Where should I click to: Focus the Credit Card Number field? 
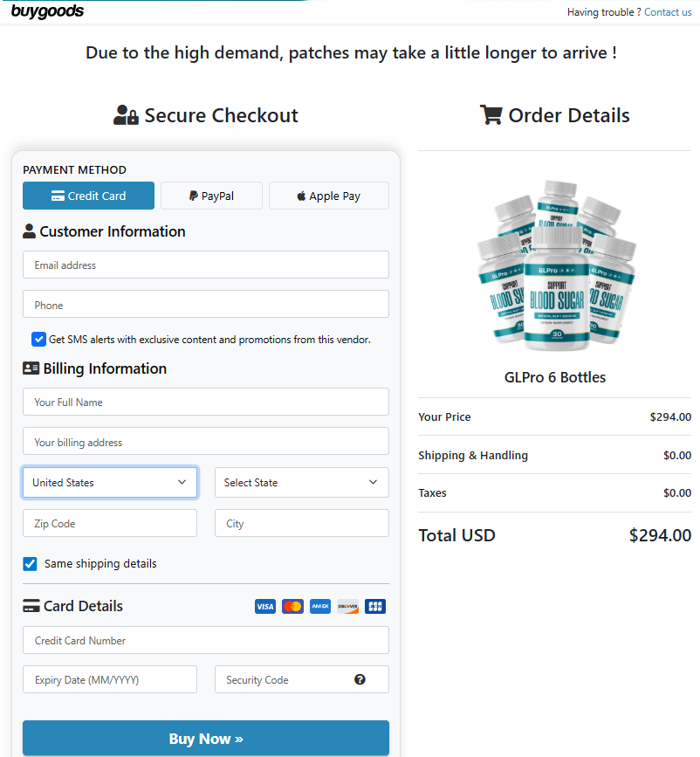pos(205,641)
